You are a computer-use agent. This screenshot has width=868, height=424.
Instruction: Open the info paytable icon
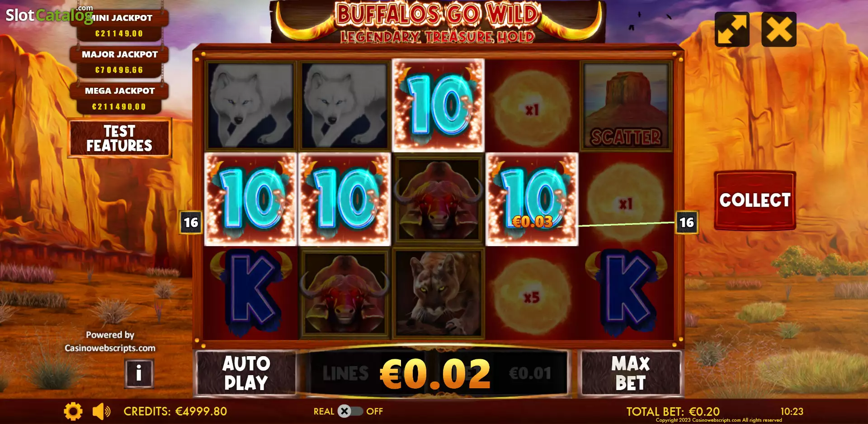tap(139, 373)
